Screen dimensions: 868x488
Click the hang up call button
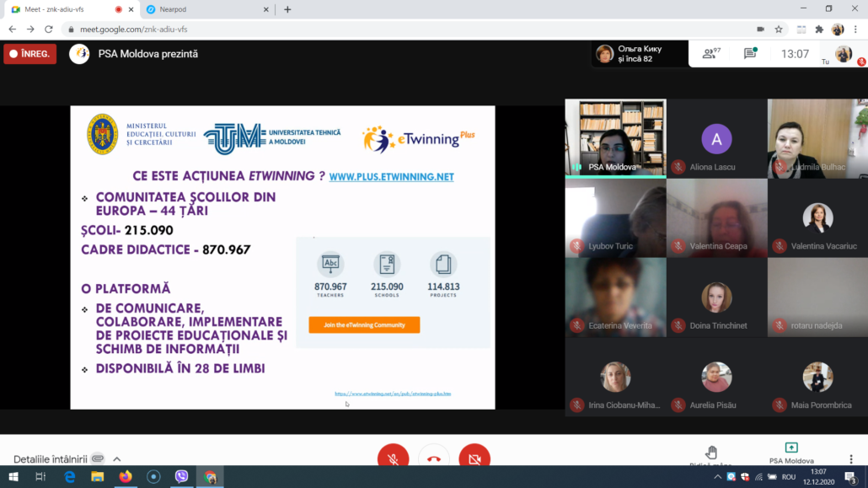click(433, 458)
